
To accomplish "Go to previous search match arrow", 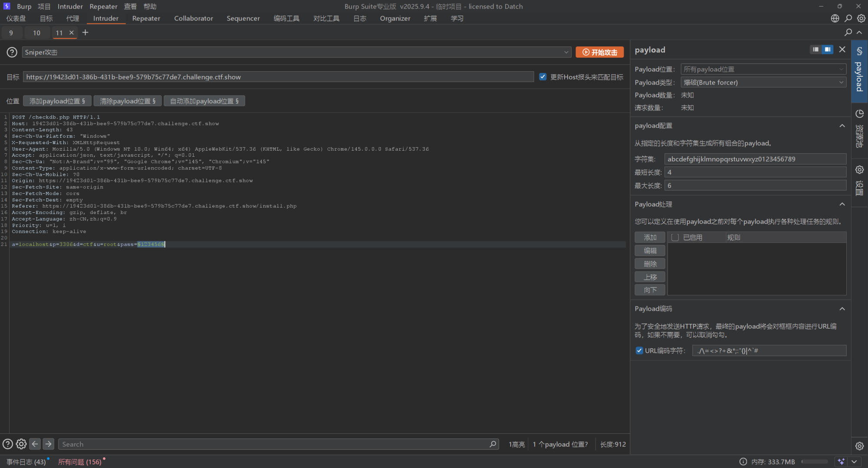I will coord(35,444).
